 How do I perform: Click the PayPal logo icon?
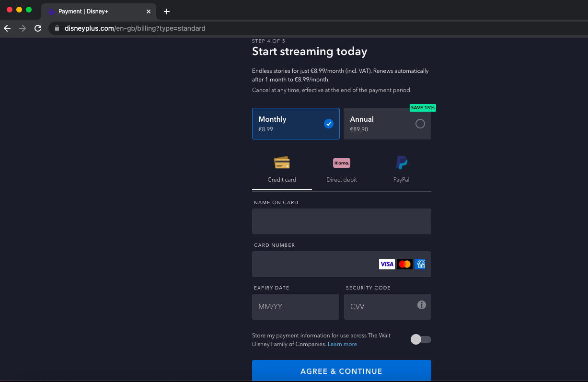[402, 163]
